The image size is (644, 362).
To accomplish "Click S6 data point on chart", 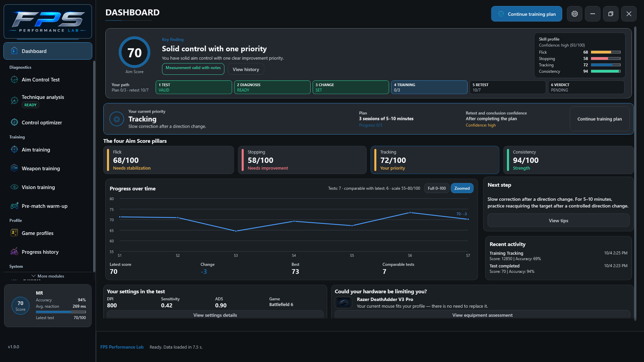I will [410, 213].
